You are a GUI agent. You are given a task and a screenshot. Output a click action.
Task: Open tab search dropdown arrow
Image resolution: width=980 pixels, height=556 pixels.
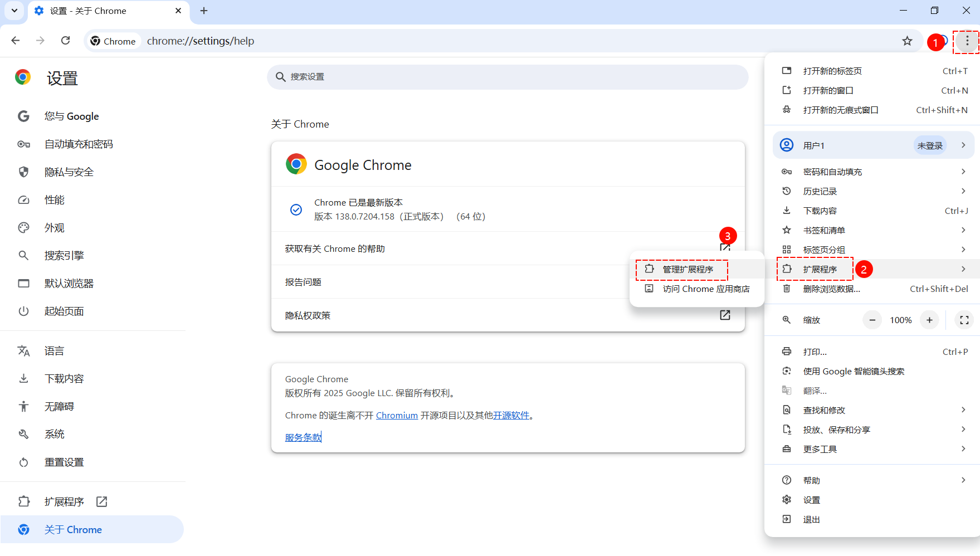(x=14, y=11)
